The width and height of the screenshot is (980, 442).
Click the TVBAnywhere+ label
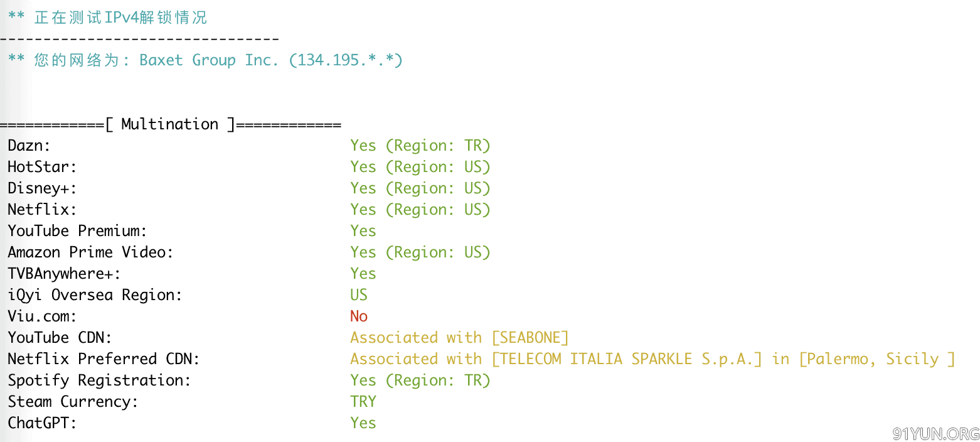click(64, 274)
